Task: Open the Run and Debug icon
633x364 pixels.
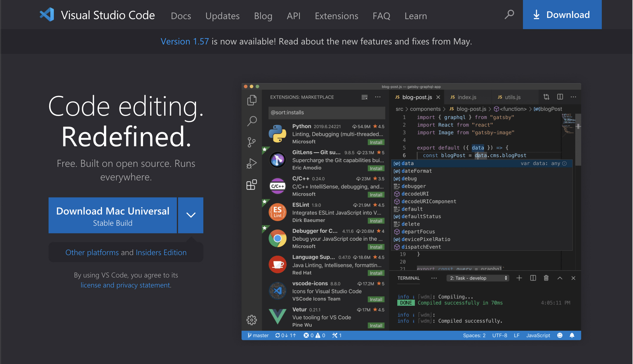Action: tap(252, 163)
